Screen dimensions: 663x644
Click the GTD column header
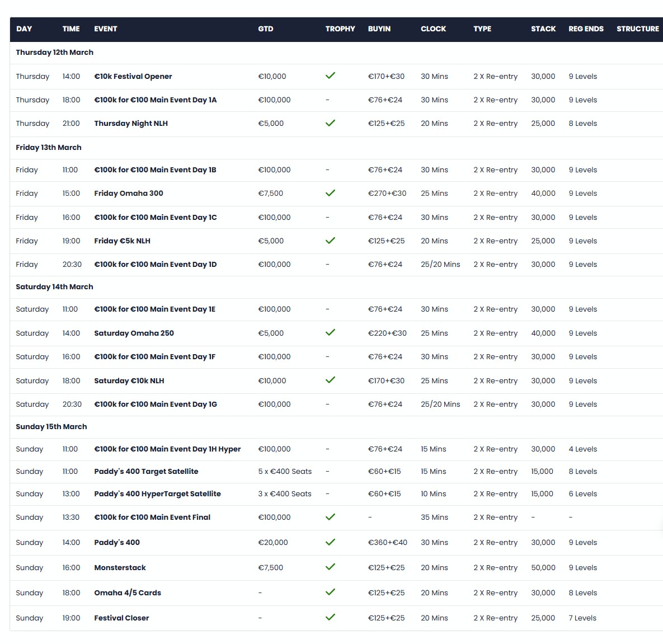pos(266,29)
